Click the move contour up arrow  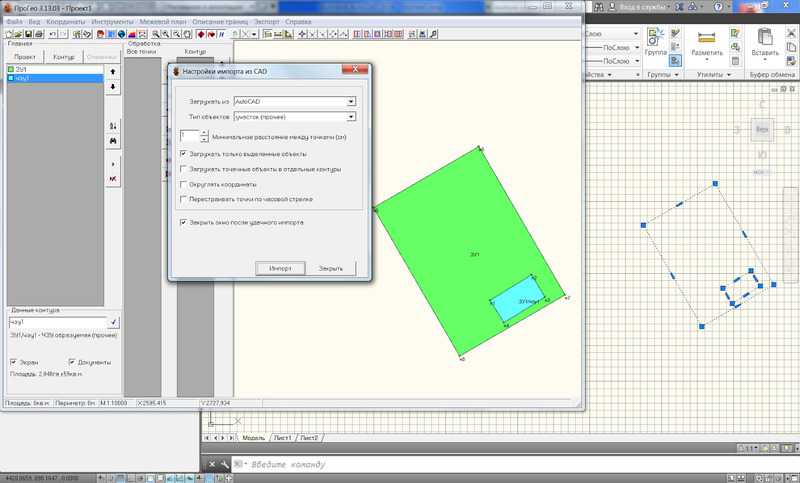click(x=112, y=72)
